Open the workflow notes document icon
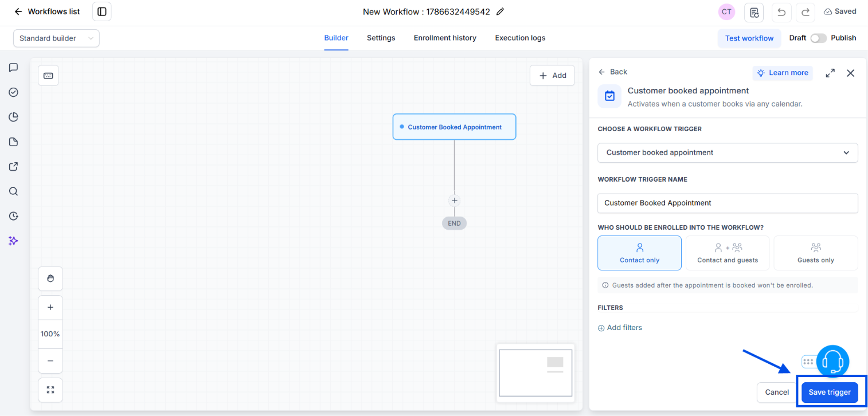 click(x=754, y=12)
